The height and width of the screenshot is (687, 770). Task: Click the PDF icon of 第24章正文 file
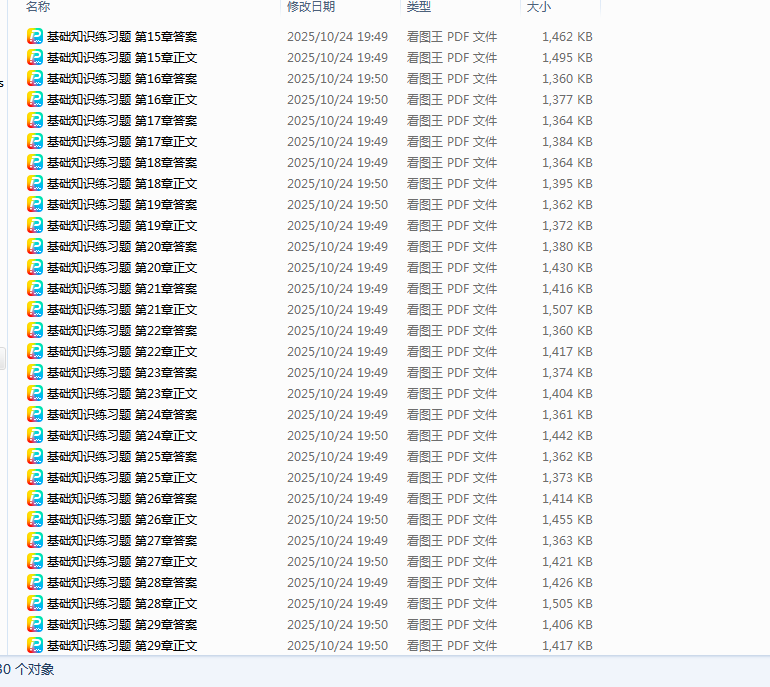coord(35,435)
